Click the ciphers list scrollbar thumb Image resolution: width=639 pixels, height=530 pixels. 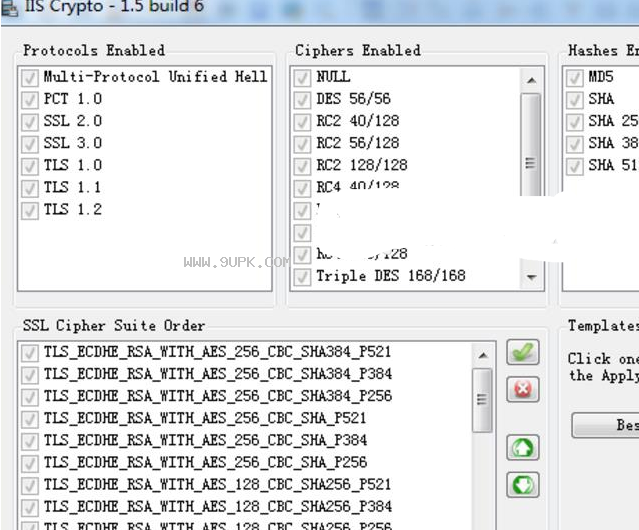coord(531,146)
